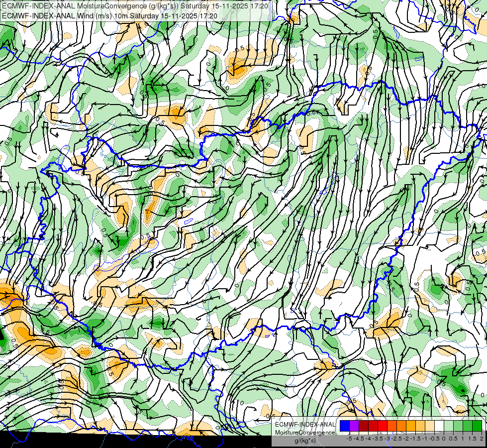Image resolution: width=487 pixels, height=448 pixels.
Task: Click the '2' legend tick label
Action: 482,439
